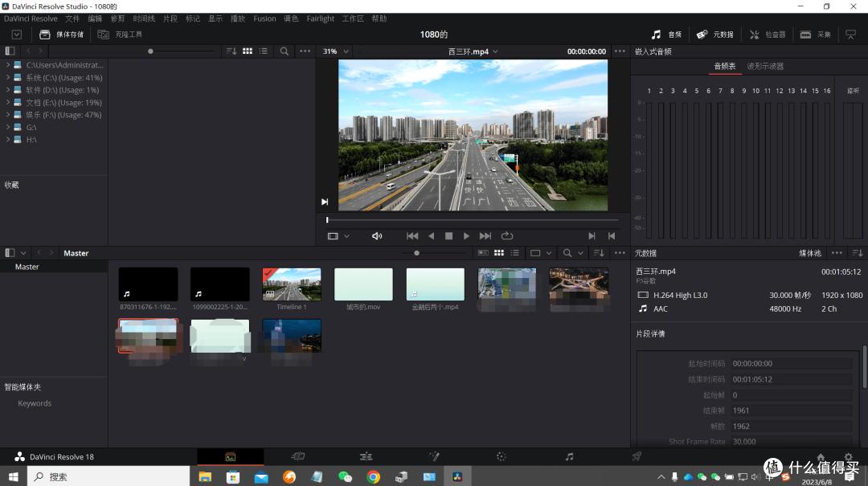Select the Timeline 1 thumbnail in media pool
This screenshot has height=486, width=868.
point(292,289)
